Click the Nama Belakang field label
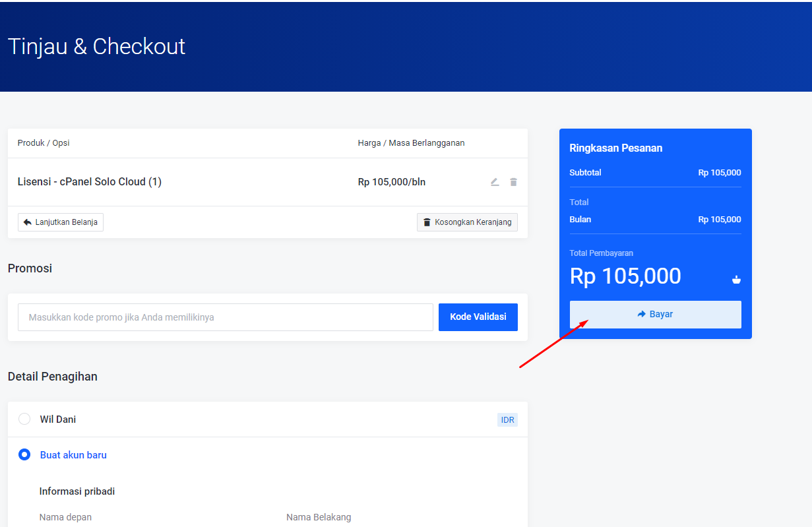Screen dimensions: 812x527 pos(319,517)
